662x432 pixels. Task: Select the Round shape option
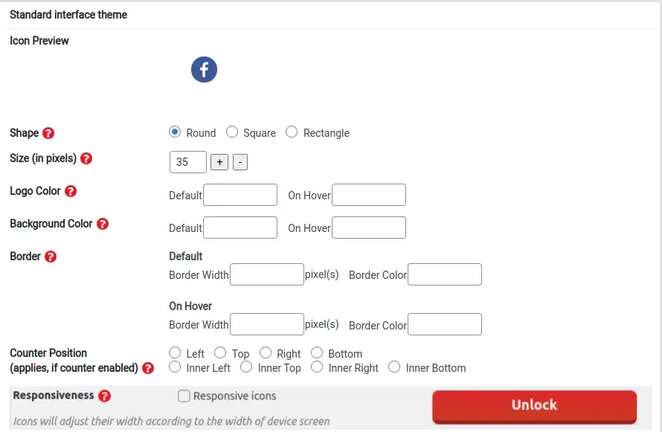[x=174, y=132]
